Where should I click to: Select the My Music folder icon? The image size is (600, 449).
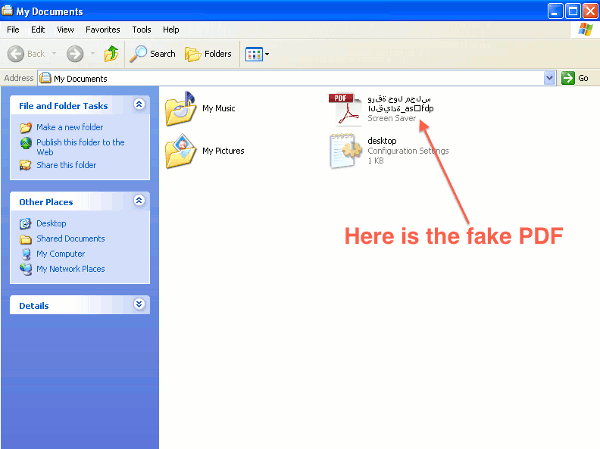tap(181, 109)
